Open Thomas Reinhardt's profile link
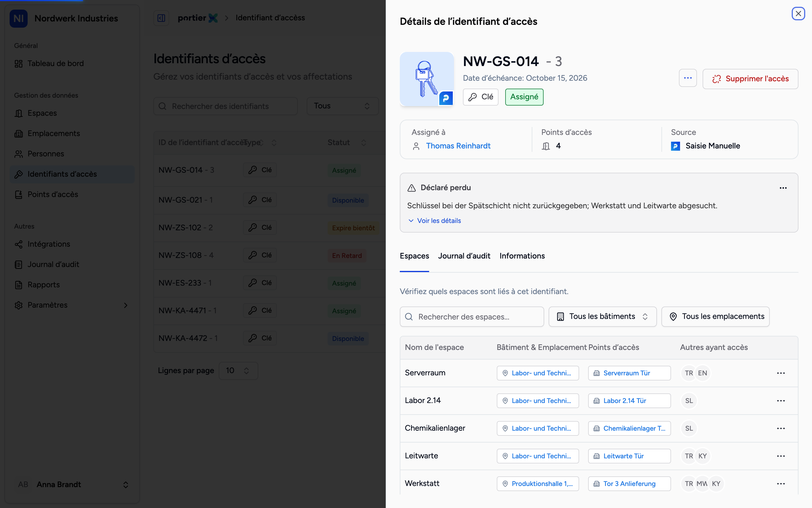The image size is (812, 508). point(458,146)
